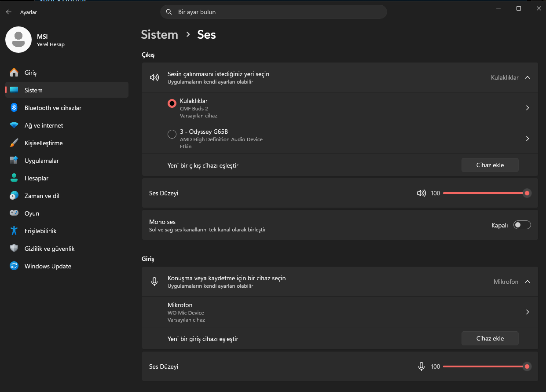Open Kişiselleştirme settings page
The height and width of the screenshot is (392, 546).
click(x=67, y=143)
